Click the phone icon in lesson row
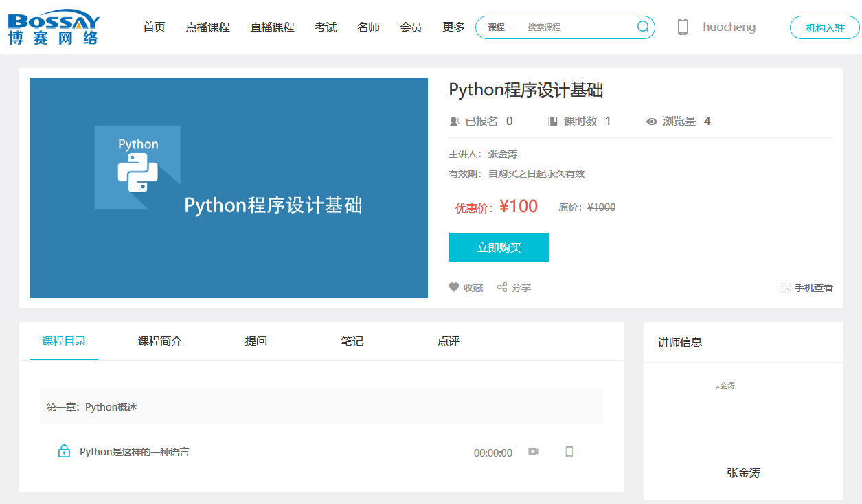862x504 pixels. pyautogui.click(x=569, y=451)
